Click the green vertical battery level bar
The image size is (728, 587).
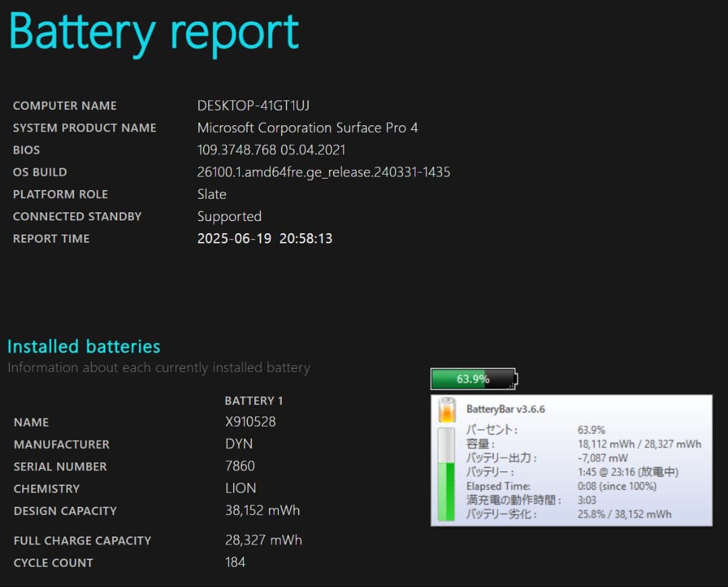click(x=446, y=474)
